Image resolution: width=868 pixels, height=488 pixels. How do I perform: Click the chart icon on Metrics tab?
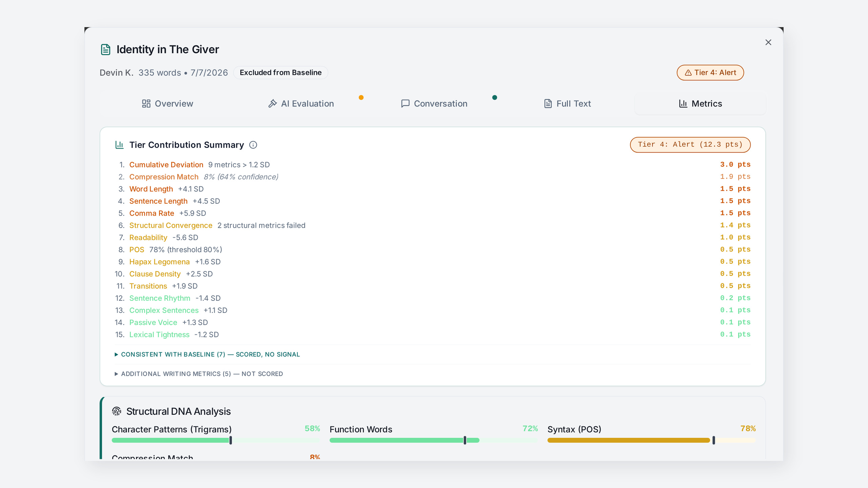pyautogui.click(x=683, y=104)
